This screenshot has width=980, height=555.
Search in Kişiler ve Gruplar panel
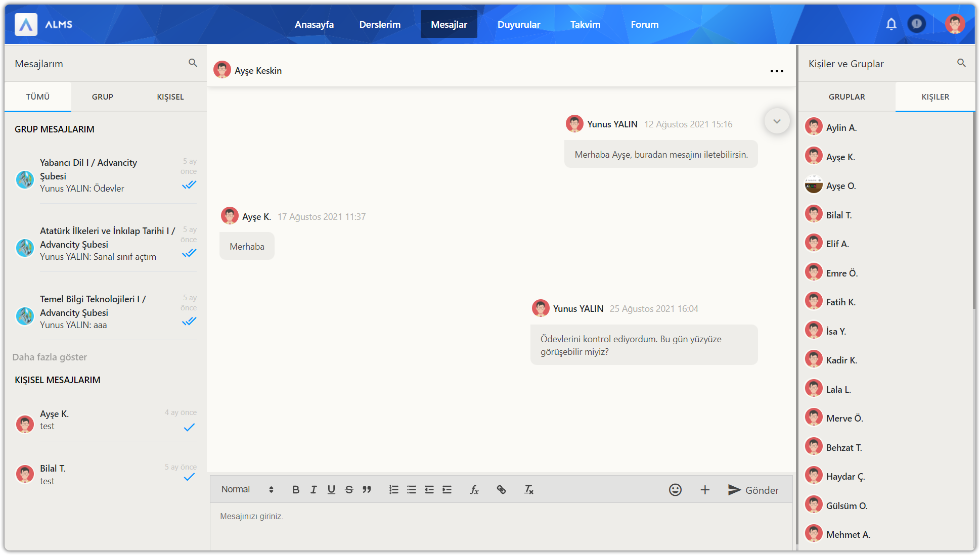[961, 63]
